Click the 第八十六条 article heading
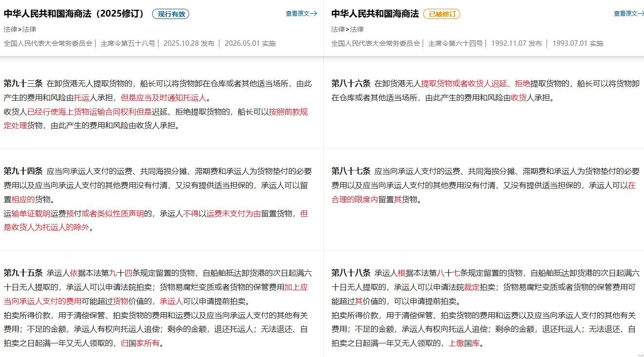 coord(351,83)
